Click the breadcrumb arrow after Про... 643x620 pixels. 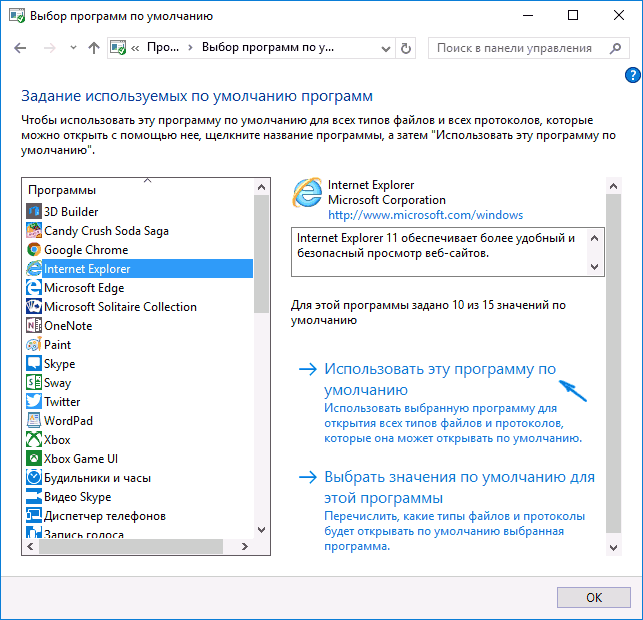190,48
